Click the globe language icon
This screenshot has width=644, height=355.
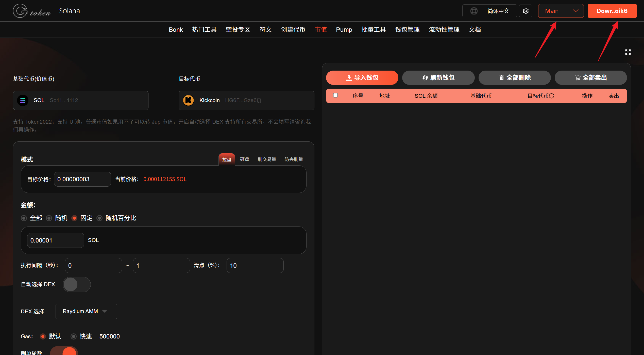click(474, 11)
